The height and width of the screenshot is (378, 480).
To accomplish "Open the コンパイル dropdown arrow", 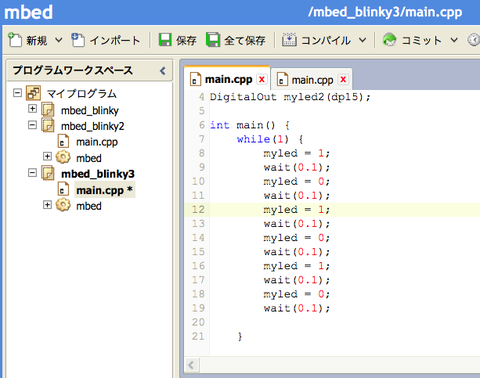I will (362, 40).
